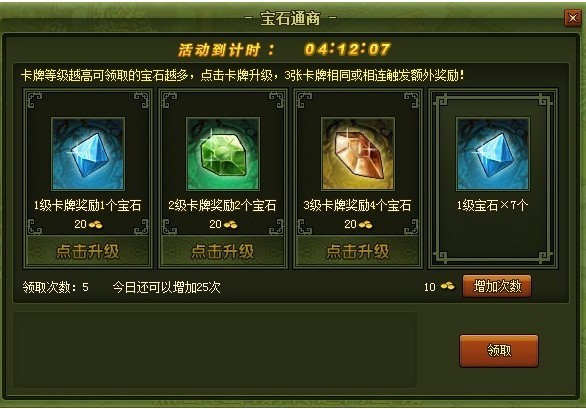Viewport: 586px width, 409px height.
Task: Click the blue gem reward icon in 1级宝石×7个 panel
Action: coord(493,154)
